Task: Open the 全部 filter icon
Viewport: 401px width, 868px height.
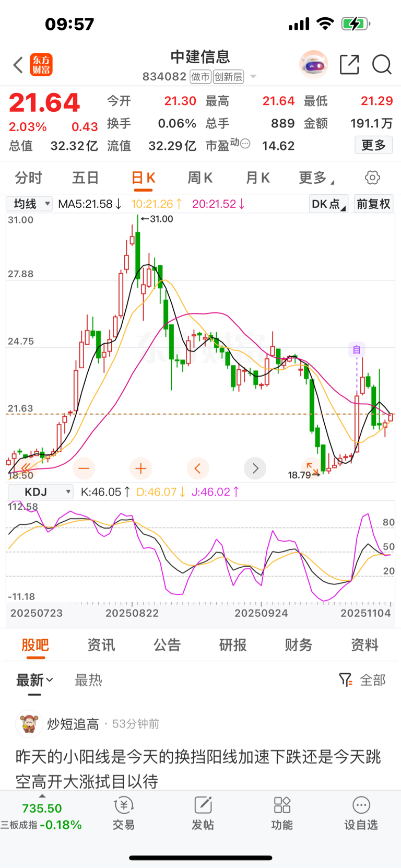Action: coord(346,680)
